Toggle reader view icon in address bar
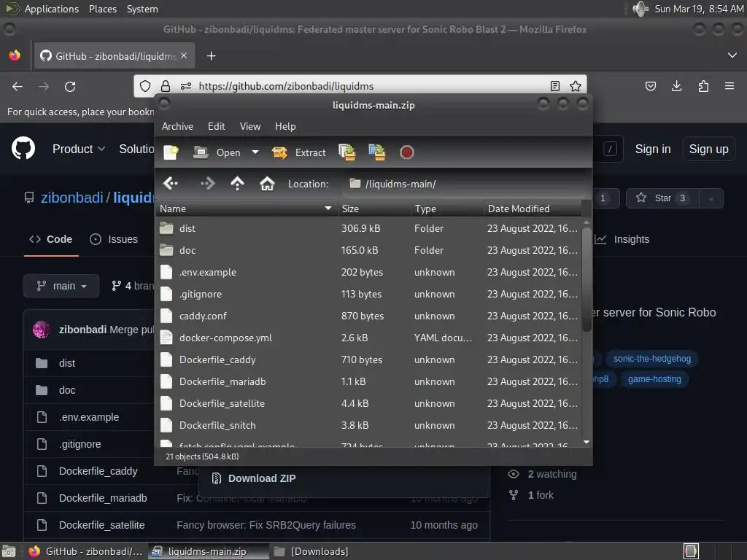Viewport: 747px width, 560px height. pos(554,86)
